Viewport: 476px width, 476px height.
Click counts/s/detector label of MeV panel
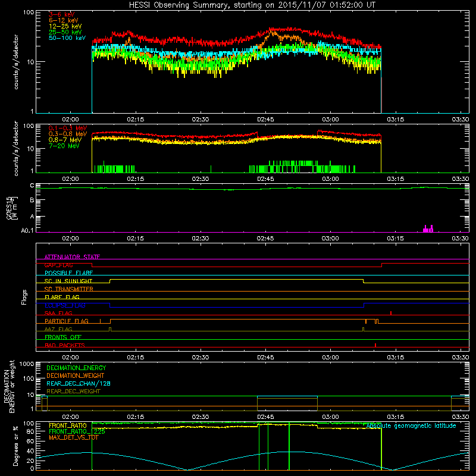point(16,148)
